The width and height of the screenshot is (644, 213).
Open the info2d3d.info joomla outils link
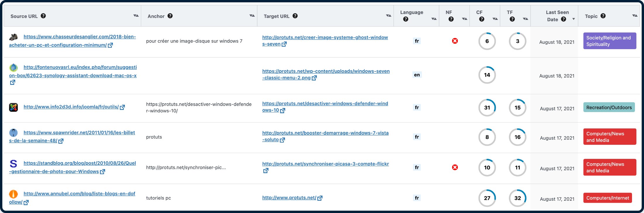click(71, 107)
